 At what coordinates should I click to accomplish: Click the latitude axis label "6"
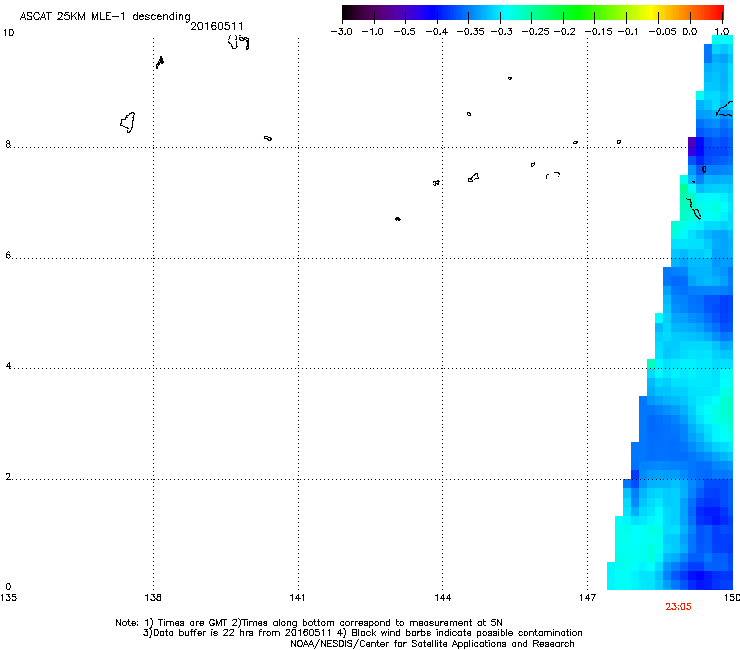click(8, 255)
